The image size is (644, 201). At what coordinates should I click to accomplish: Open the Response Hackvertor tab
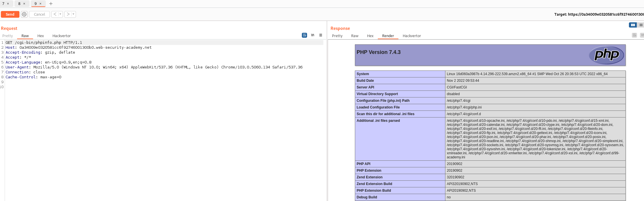pyautogui.click(x=411, y=36)
